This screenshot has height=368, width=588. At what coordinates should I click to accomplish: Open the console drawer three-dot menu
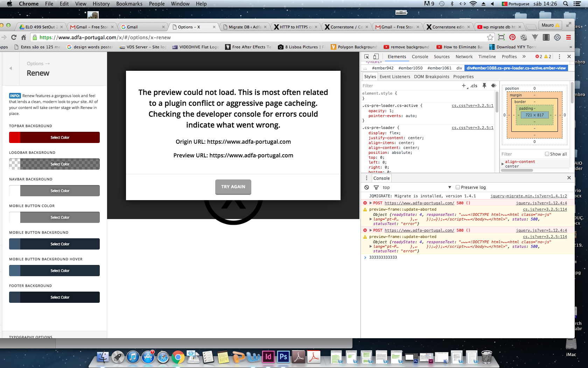click(367, 178)
